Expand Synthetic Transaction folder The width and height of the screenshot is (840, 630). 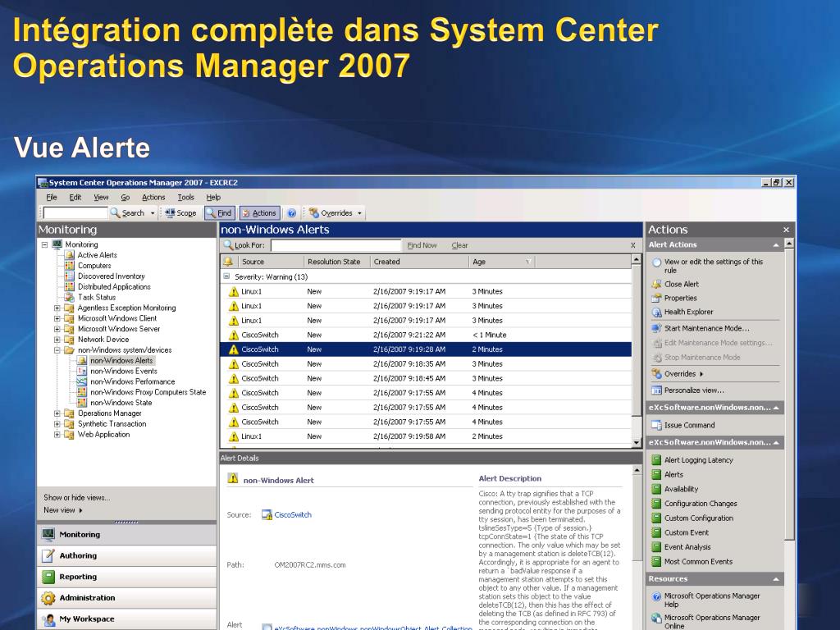tap(57, 424)
